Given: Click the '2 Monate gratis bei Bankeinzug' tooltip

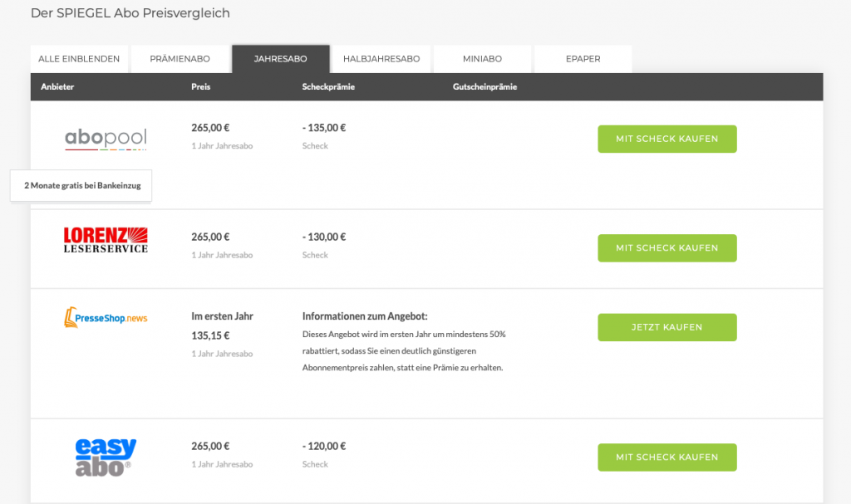Looking at the screenshot, I should (x=81, y=185).
